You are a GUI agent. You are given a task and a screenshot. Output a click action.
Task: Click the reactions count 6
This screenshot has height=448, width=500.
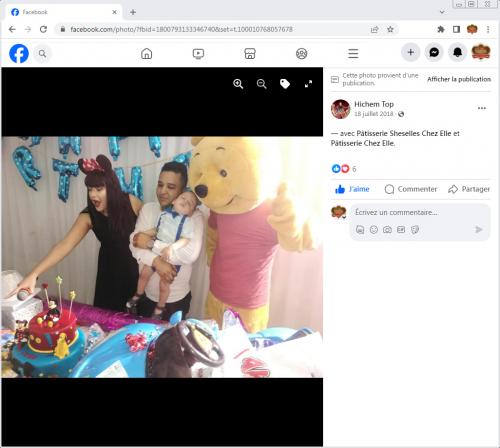click(354, 169)
